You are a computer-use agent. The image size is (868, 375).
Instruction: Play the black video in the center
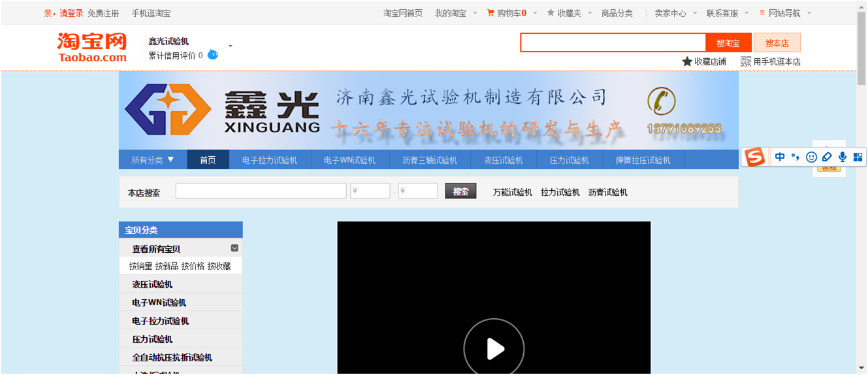pyautogui.click(x=494, y=348)
